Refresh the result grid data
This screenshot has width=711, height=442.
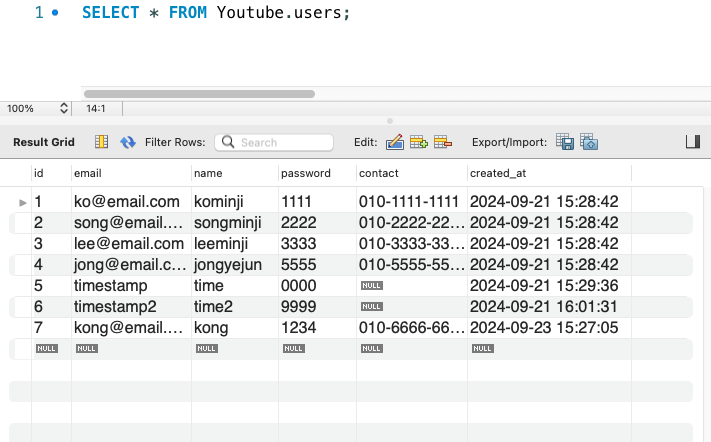128,142
